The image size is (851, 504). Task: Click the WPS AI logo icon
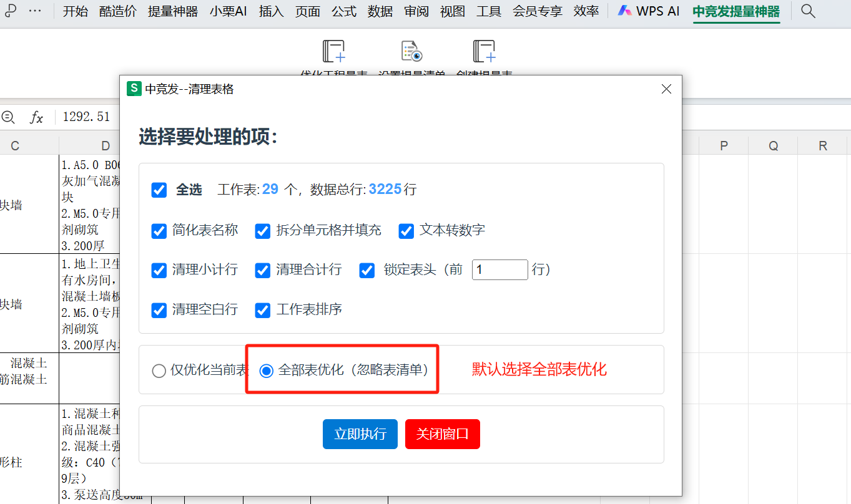(624, 11)
